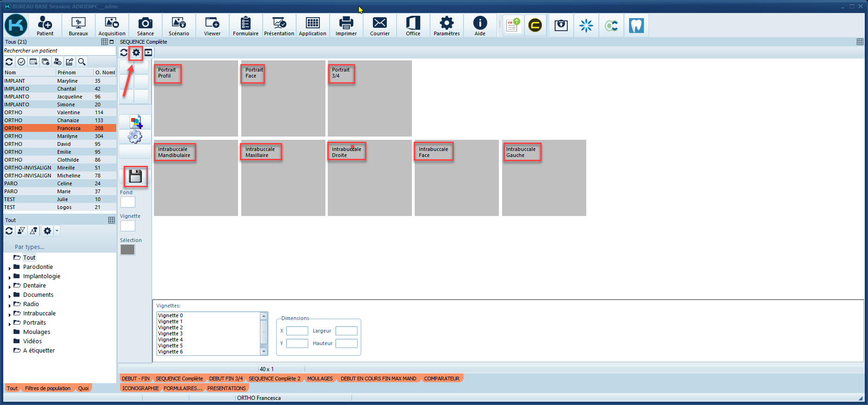Open the dropdown arrow beside the filter gear
This screenshot has width=868, height=405.
point(57,231)
